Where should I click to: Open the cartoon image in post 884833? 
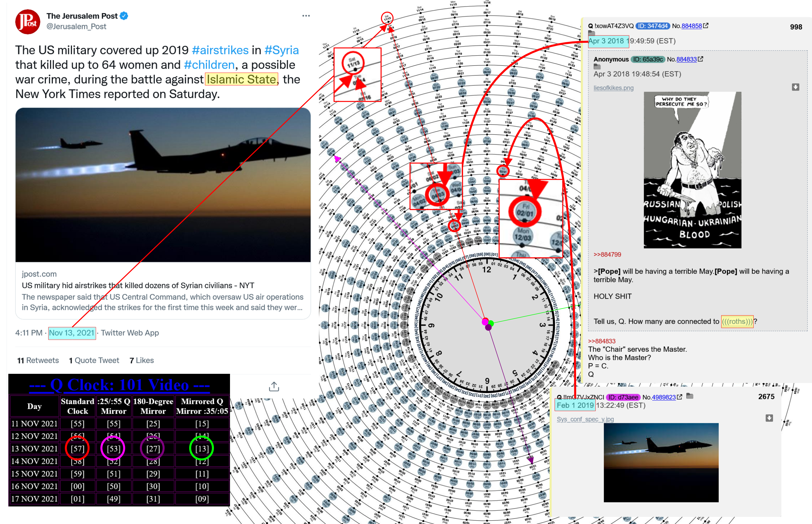(x=692, y=170)
